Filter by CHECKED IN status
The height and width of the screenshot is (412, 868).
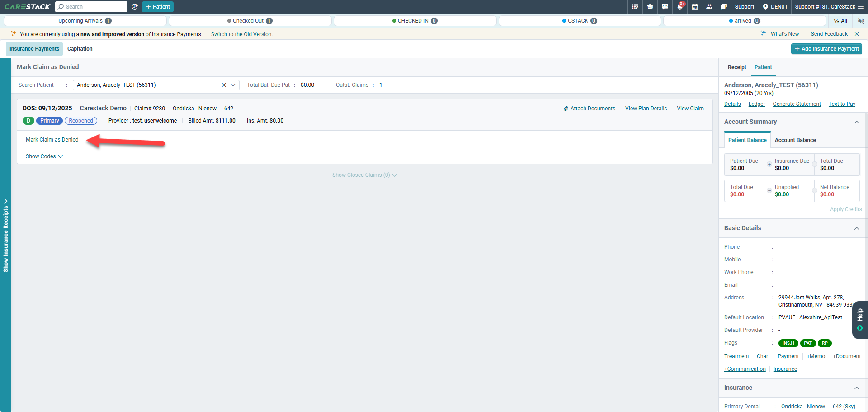(415, 21)
